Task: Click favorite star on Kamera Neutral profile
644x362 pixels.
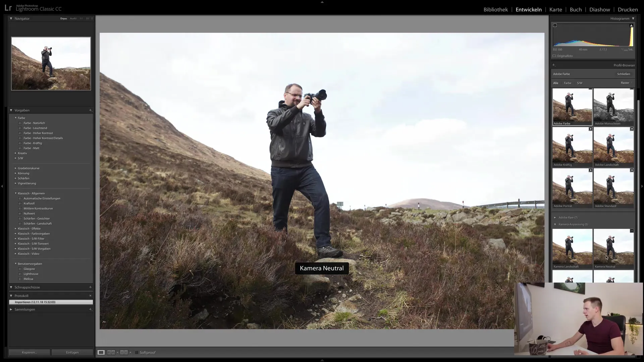Action: [x=632, y=231]
